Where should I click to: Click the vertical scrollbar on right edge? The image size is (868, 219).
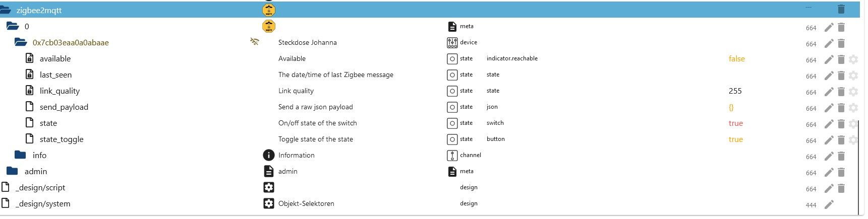coord(858,166)
